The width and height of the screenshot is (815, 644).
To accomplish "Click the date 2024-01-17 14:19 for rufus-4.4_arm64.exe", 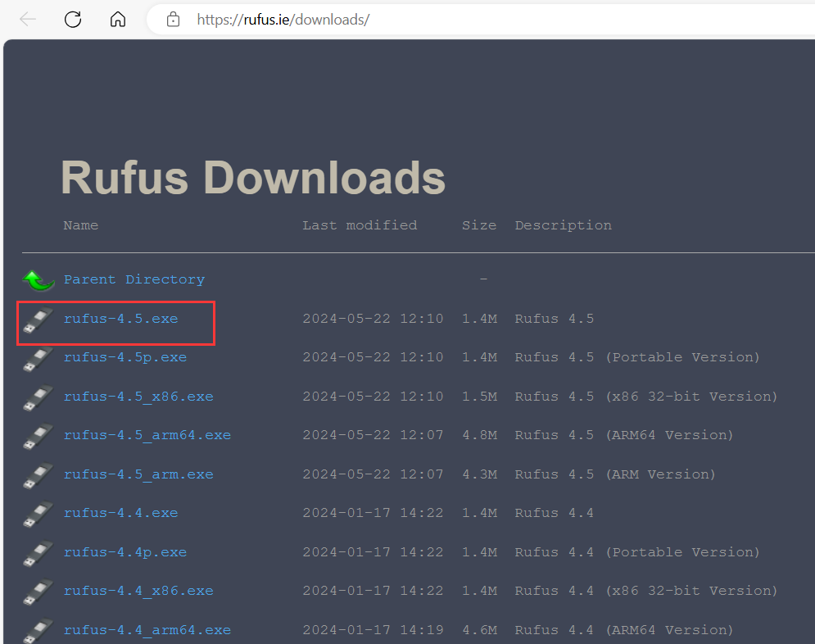I will pos(373,630).
